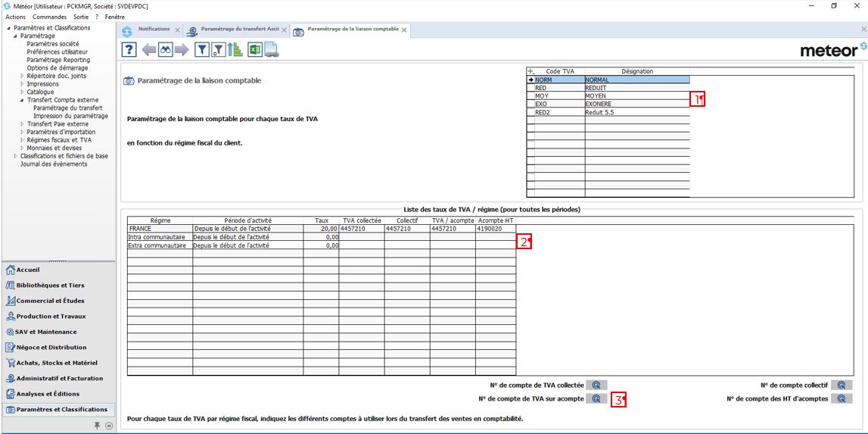Select the RED2 Reduit 5.5 row

(608, 111)
